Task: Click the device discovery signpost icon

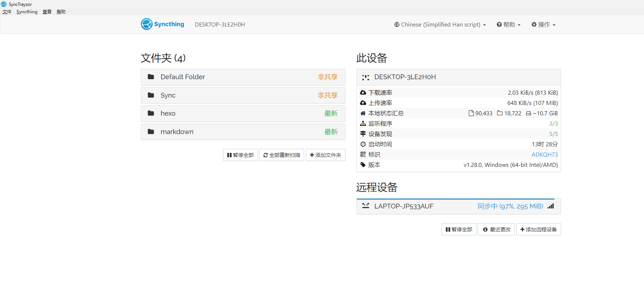Action: [x=363, y=134]
